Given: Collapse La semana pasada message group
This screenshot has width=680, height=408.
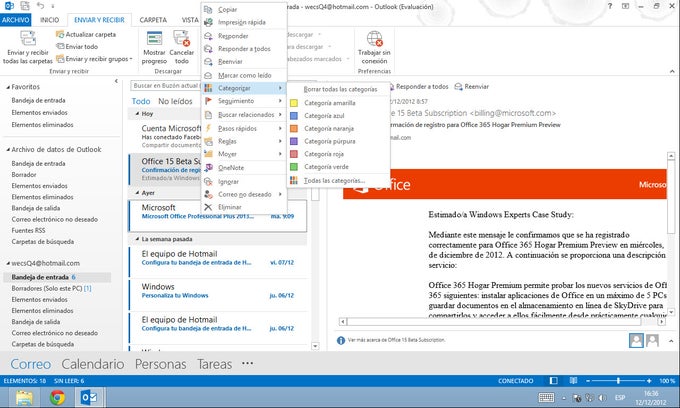Looking at the screenshot, I should click(x=137, y=239).
